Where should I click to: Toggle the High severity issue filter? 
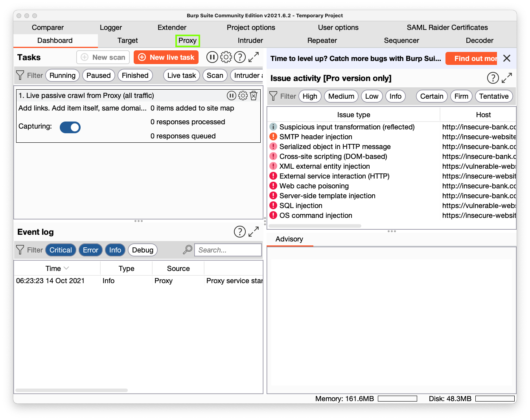point(310,96)
